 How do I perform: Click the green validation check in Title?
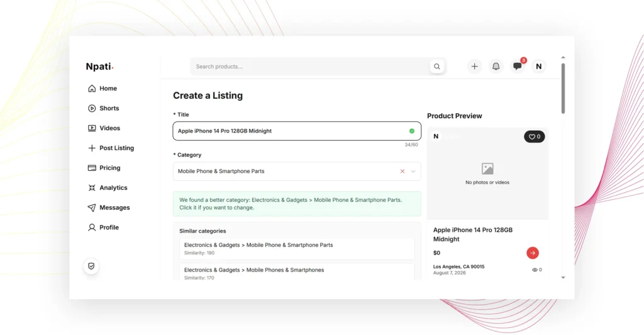411,131
